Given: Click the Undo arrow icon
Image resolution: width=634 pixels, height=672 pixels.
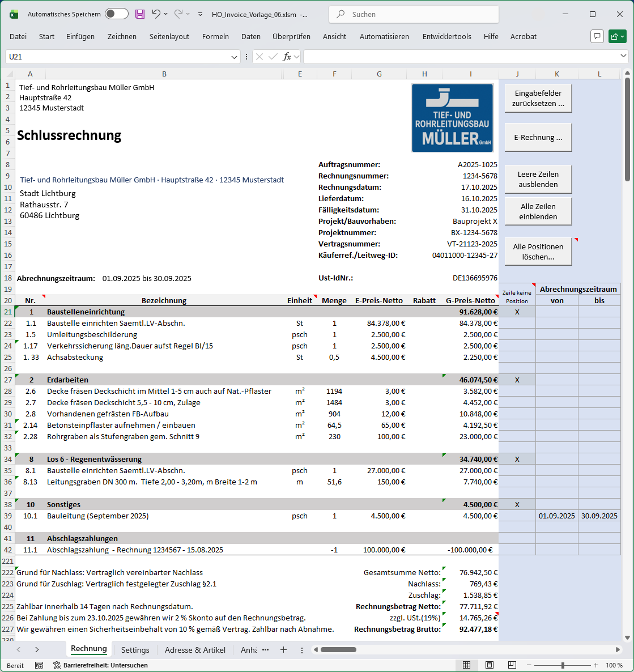Looking at the screenshot, I should [156, 14].
